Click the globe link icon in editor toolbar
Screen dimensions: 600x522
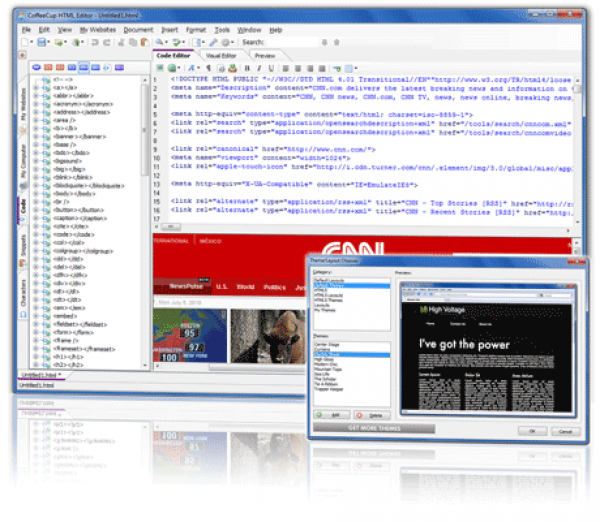click(172, 68)
